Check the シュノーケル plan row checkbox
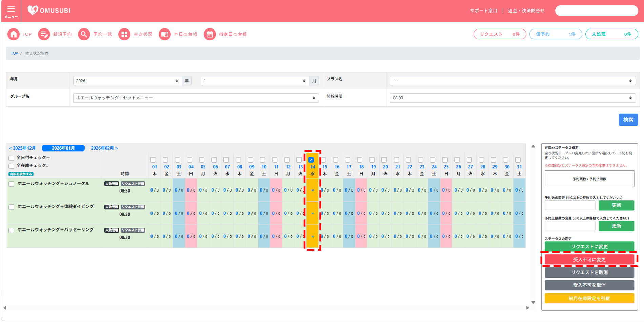The height and width of the screenshot is (322, 644). pyautogui.click(x=11, y=184)
